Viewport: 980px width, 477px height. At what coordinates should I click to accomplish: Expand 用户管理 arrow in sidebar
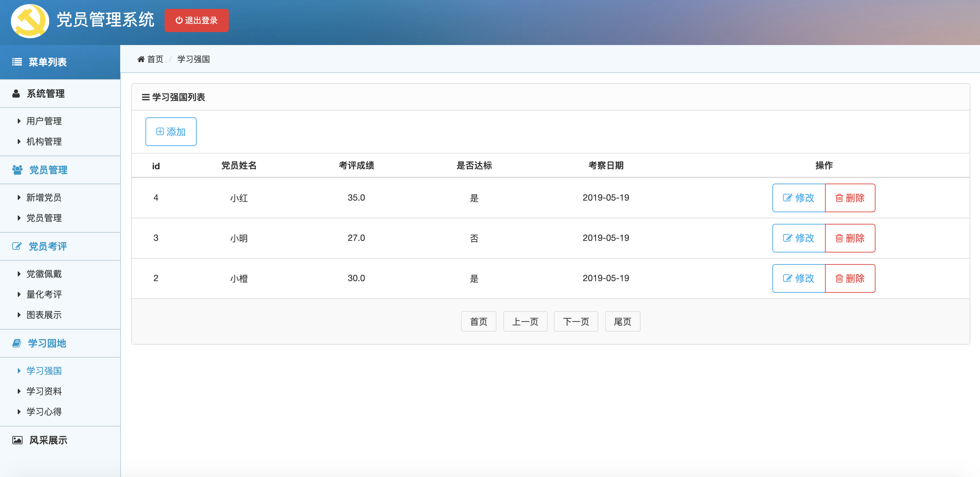(19, 121)
